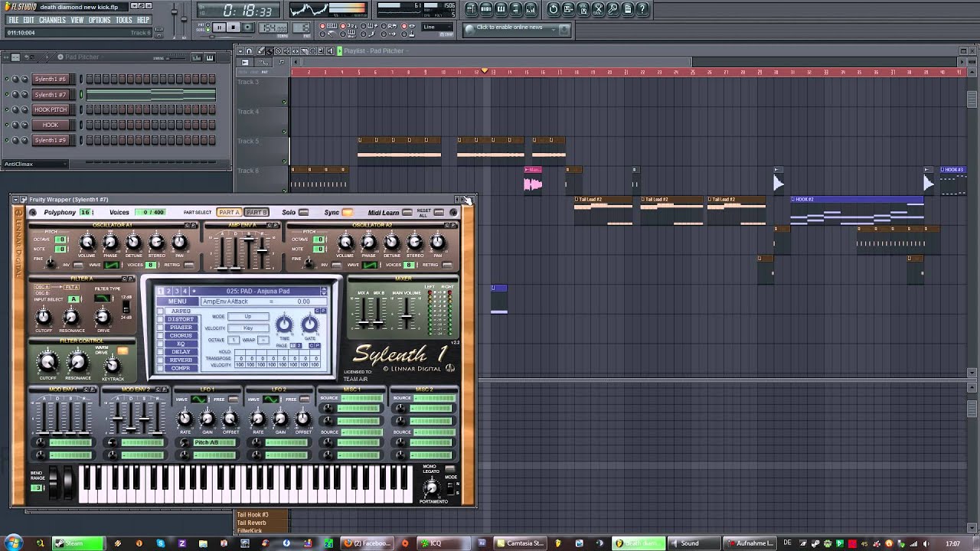The height and width of the screenshot is (551, 980).
Task: Click Oscillator A1 Volume knob
Action: (x=87, y=243)
